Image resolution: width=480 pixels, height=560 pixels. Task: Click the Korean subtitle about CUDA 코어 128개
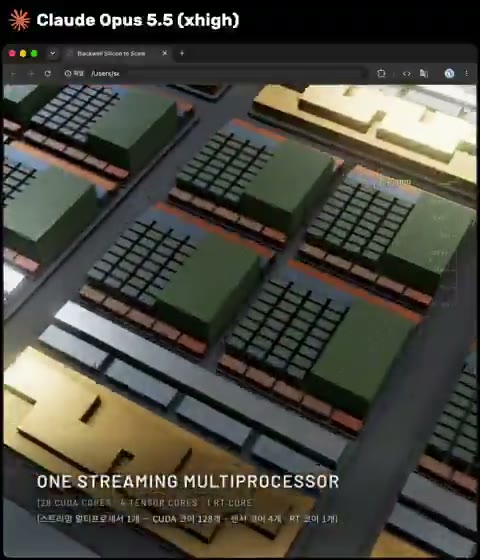[x=187, y=519]
